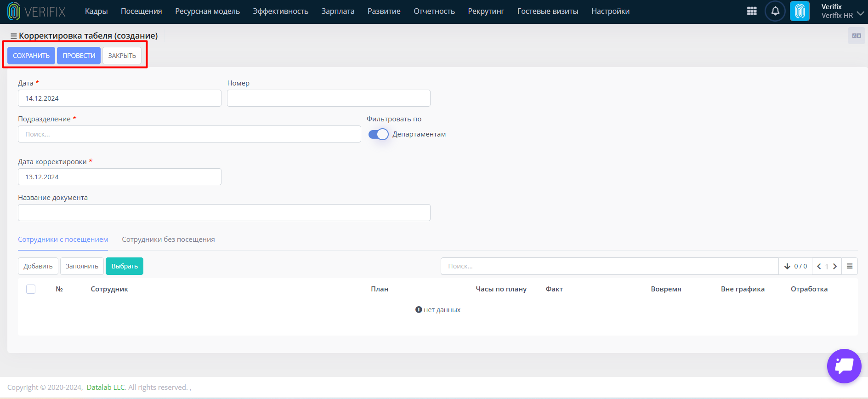This screenshot has height=399, width=868.
Task: Click the Вне графика column header
Action: click(x=743, y=289)
